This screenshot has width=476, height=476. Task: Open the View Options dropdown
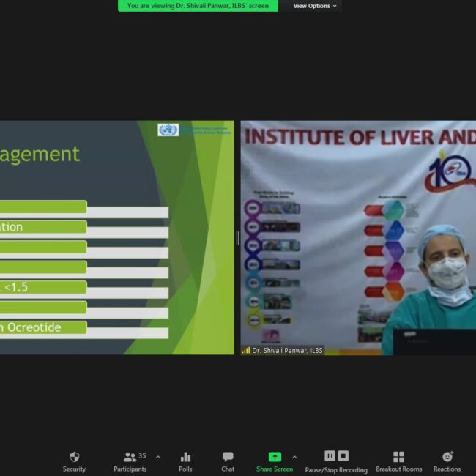coord(315,6)
